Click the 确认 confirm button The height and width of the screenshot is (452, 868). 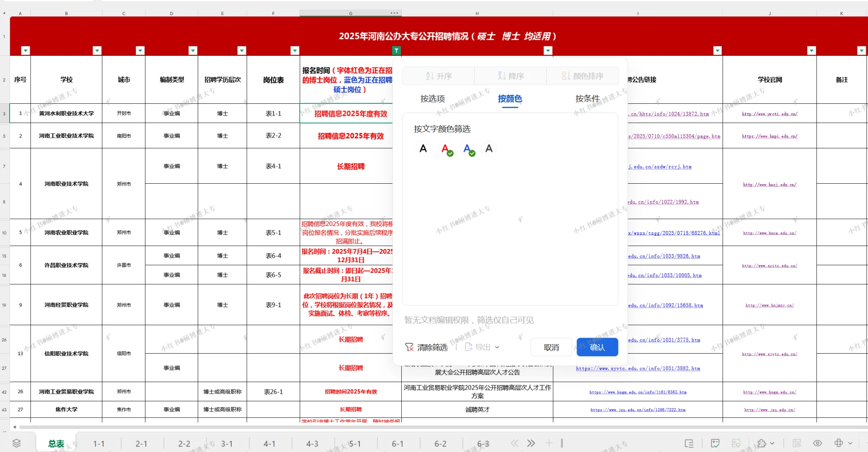597,347
